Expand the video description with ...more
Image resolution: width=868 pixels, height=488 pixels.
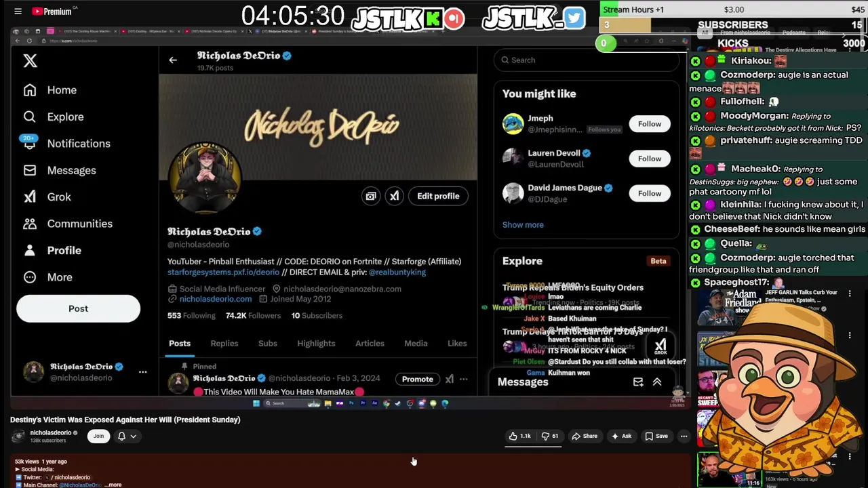point(113,485)
